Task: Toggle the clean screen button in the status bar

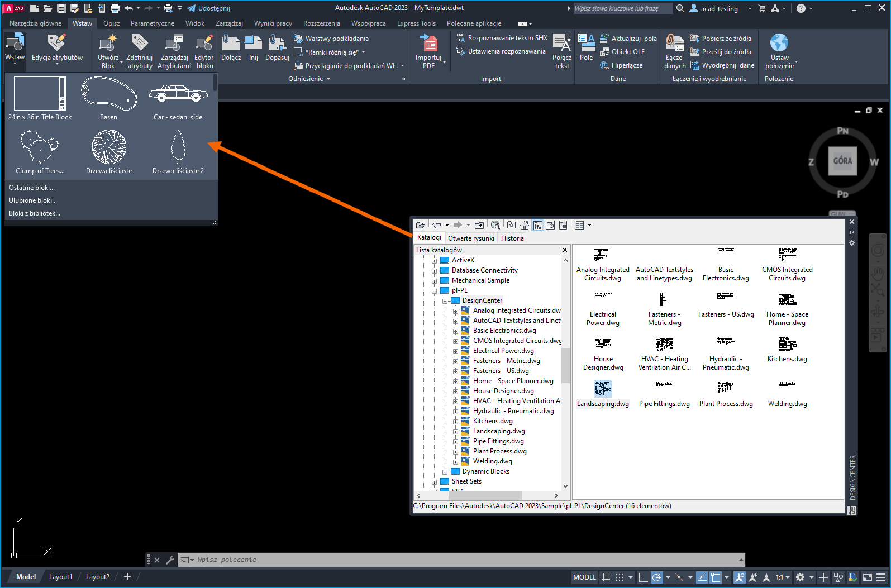Action: click(x=867, y=577)
